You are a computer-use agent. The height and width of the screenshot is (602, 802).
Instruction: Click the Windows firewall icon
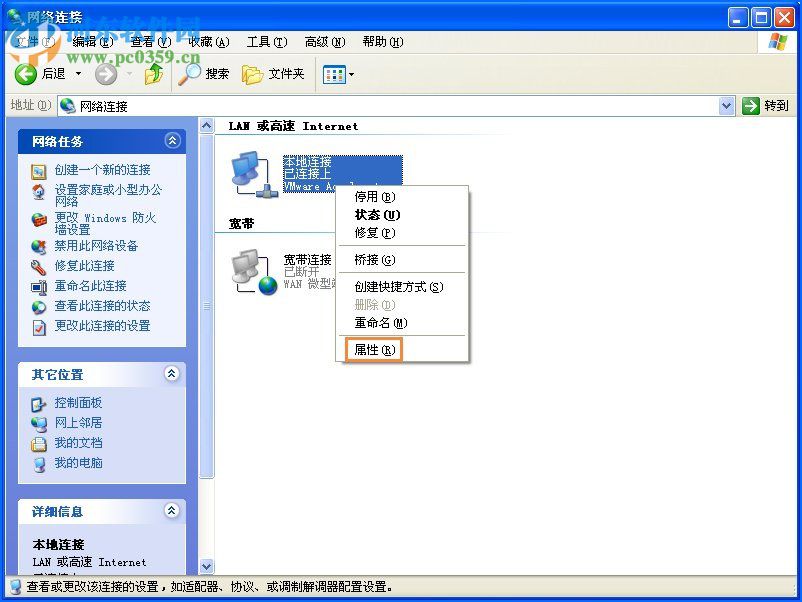38,220
